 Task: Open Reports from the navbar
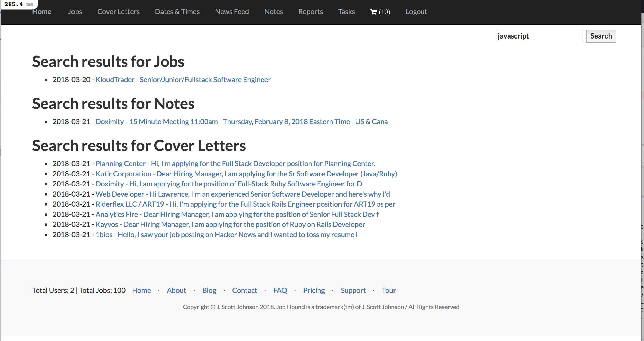[x=310, y=12]
